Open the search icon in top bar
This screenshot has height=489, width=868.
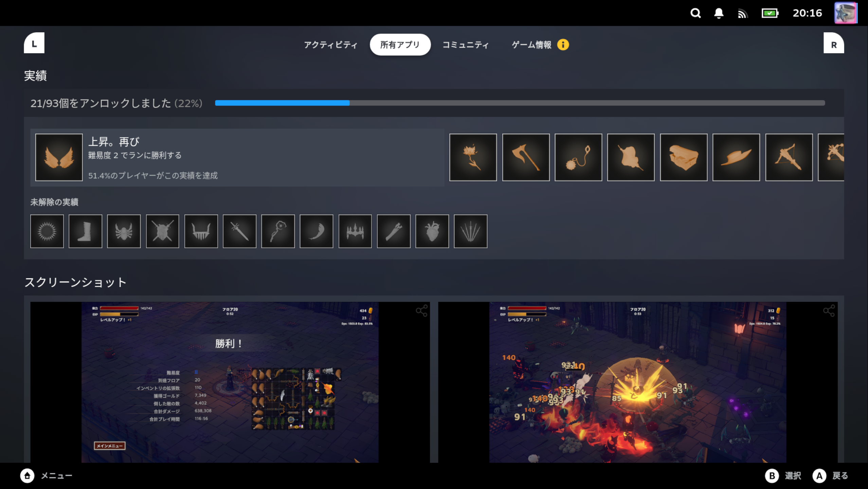[695, 13]
